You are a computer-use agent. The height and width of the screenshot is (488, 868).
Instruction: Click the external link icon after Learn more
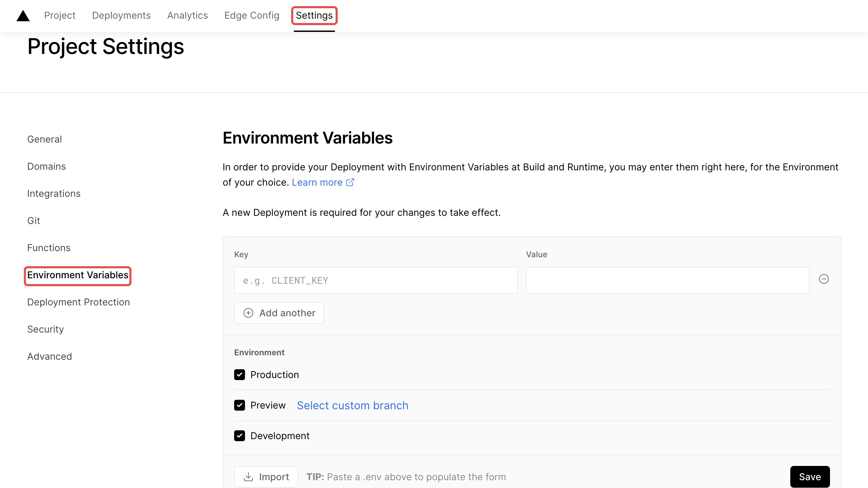(x=350, y=182)
